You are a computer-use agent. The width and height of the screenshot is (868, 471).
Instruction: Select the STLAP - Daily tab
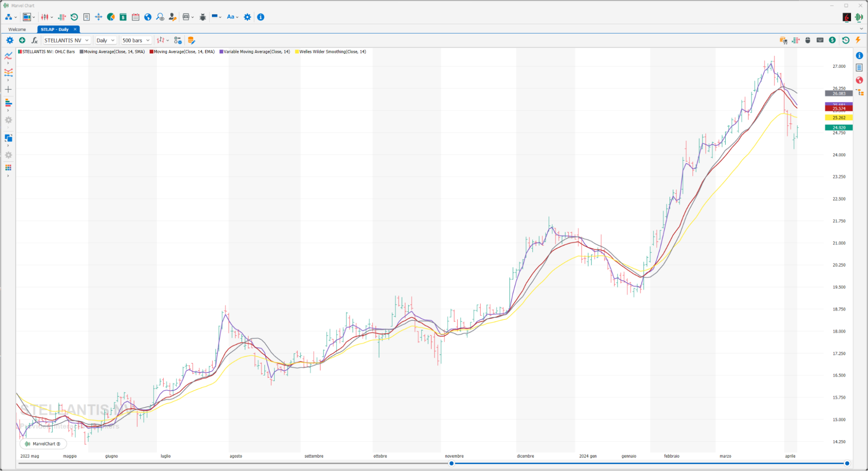tap(55, 30)
